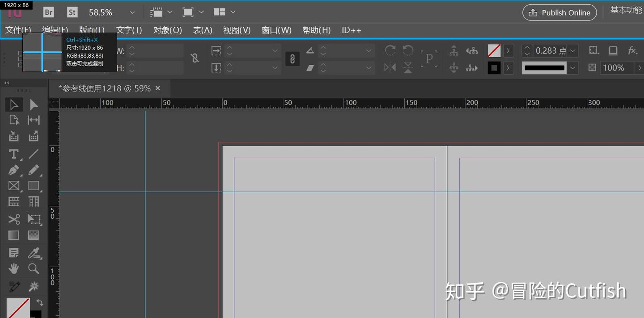The height and width of the screenshot is (318, 644).
Task: Swap fill and stroke with the small arrows
Action: (39, 303)
